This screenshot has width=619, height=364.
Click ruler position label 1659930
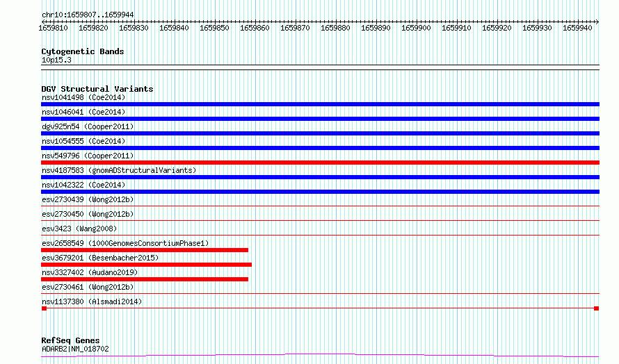pos(537,28)
